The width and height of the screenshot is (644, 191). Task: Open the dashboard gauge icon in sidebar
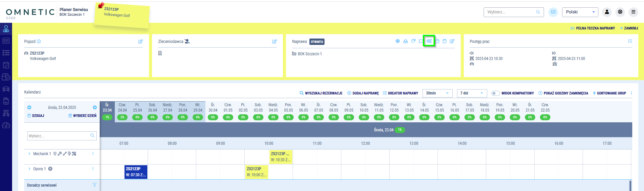pyautogui.click(x=6, y=125)
